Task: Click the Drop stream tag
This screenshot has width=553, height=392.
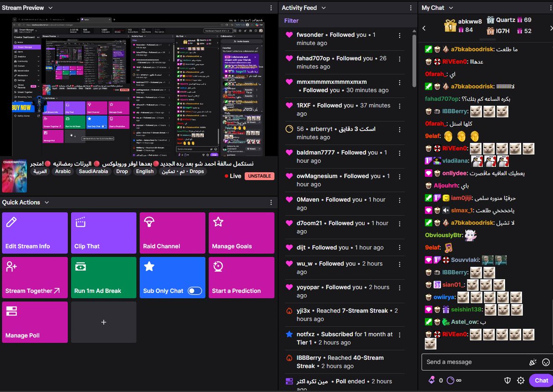Action: pyautogui.click(x=122, y=171)
